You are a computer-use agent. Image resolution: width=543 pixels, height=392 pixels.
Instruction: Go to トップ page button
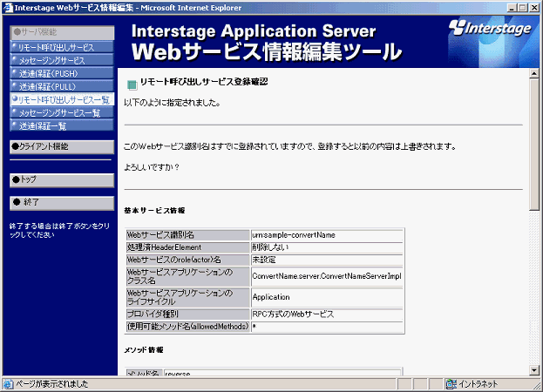pos(62,180)
